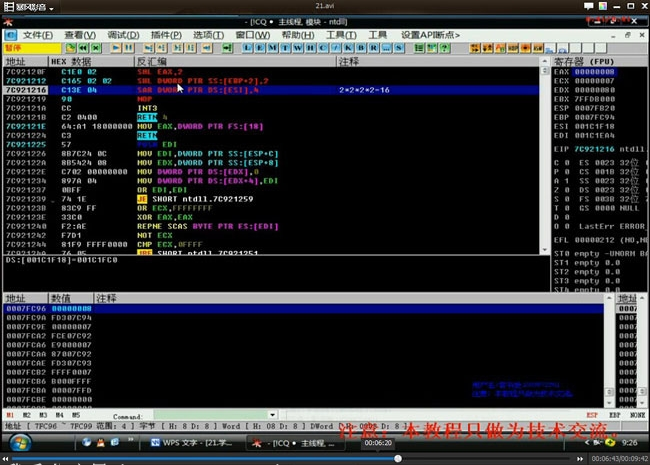Open the 帮助(H) menu
This screenshot has width=650, height=465.
coord(298,35)
